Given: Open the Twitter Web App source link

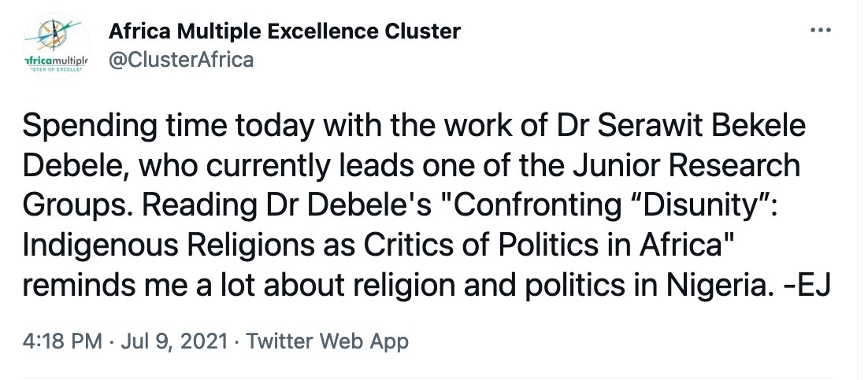Looking at the screenshot, I should (328, 341).
